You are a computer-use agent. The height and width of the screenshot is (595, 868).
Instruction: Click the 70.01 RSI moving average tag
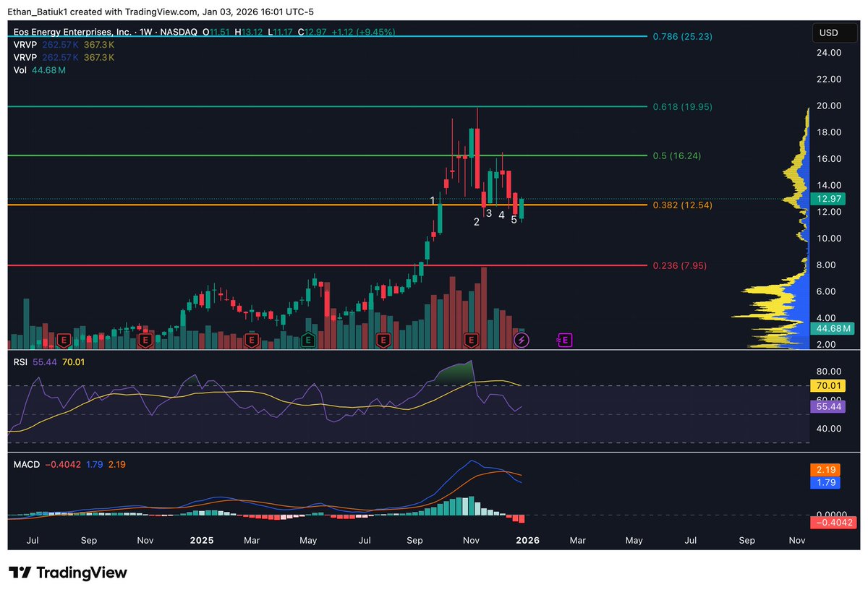click(x=828, y=385)
